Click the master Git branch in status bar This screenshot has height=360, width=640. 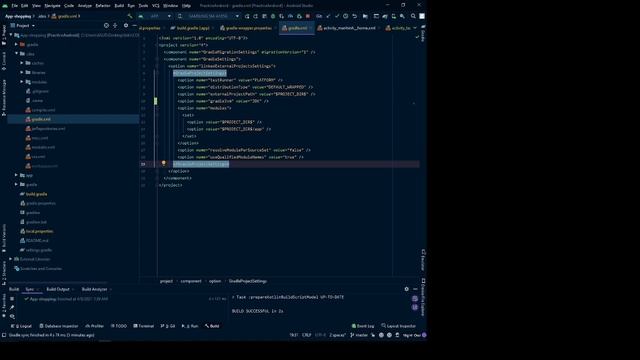(359, 335)
